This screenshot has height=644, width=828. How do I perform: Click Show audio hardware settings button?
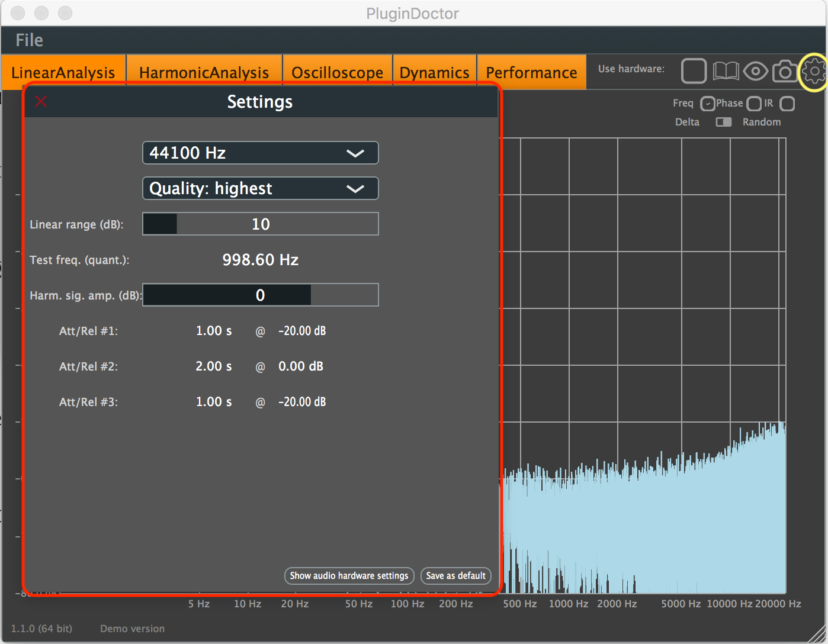tap(349, 575)
